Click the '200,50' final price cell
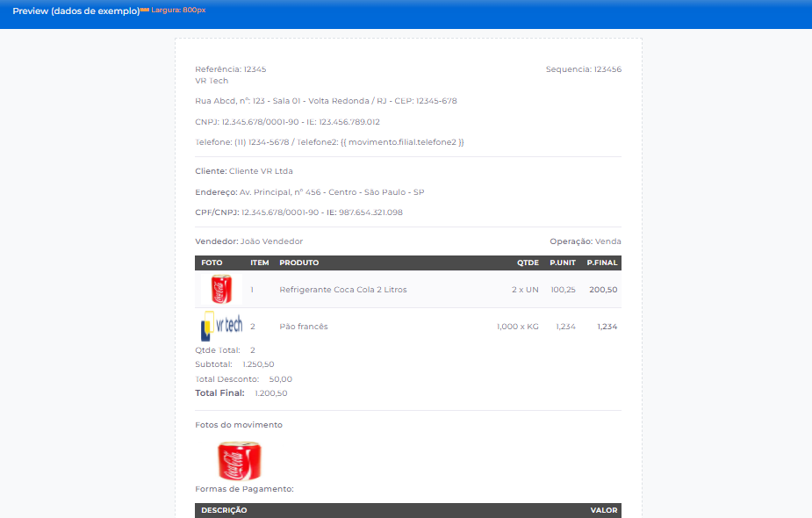 tap(603, 290)
